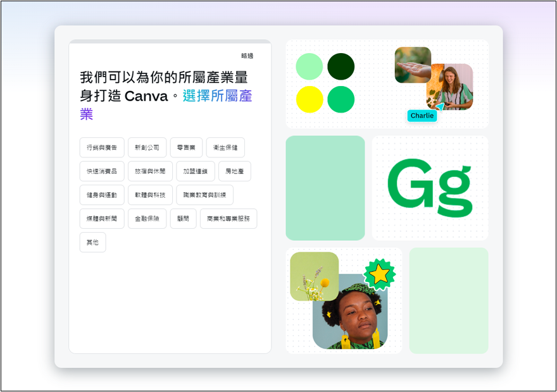Pick the 媒體與新聞 industry

(101, 219)
